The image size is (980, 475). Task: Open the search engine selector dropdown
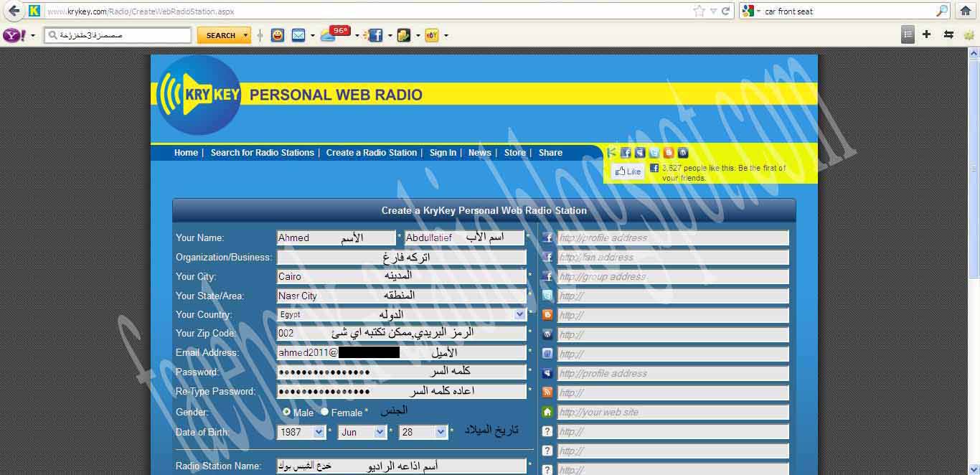(758, 11)
